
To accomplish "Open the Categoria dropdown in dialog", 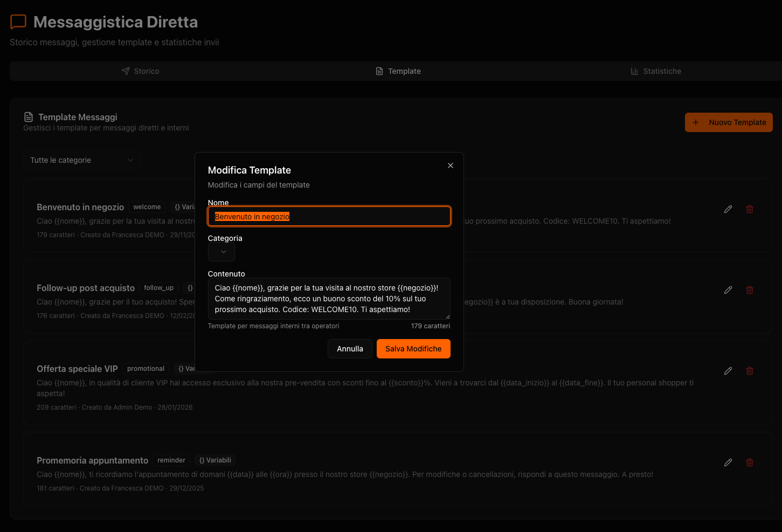I will coord(222,252).
